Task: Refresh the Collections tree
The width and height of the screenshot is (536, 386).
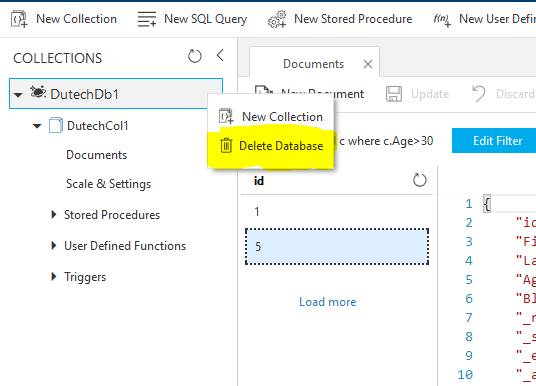Action: coord(195,56)
